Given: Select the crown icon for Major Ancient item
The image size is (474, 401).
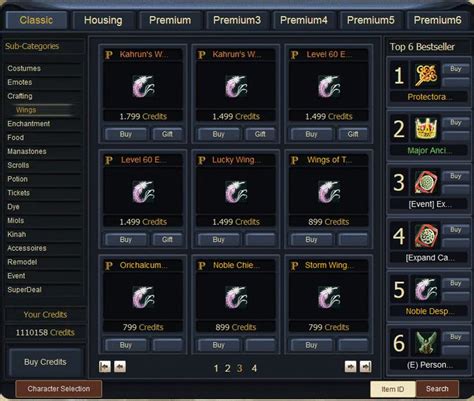Looking at the screenshot, I should click(x=426, y=129).
